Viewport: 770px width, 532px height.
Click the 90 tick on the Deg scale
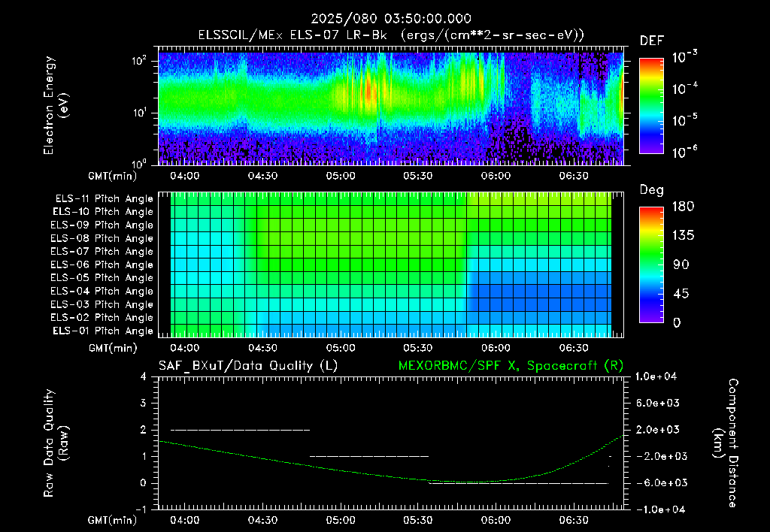[x=681, y=264]
